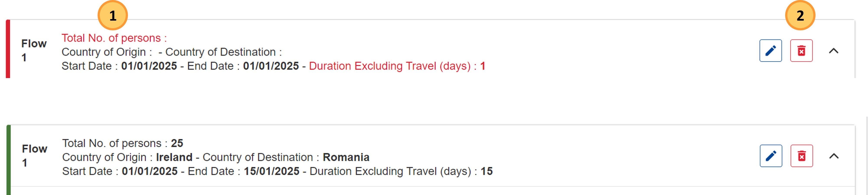Select the 'Flow 1' label in green flow
This screenshot has height=195, width=868.
tap(34, 156)
